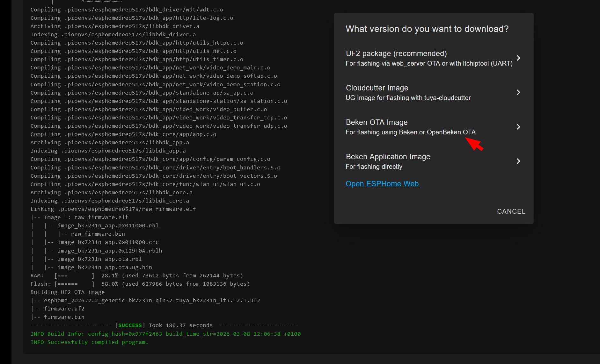Click the 'Archiving libbdk_core.a' log line
Screen dimensions: 600x364
(112, 192)
